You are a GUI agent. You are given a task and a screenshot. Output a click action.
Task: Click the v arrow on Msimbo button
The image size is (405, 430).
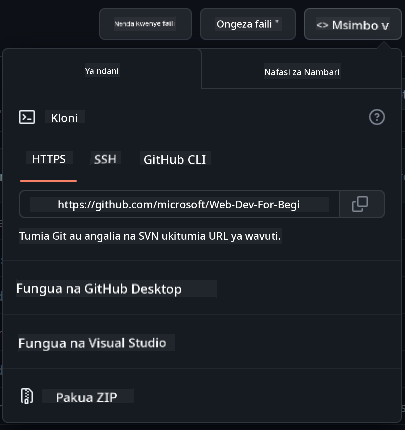385,26
